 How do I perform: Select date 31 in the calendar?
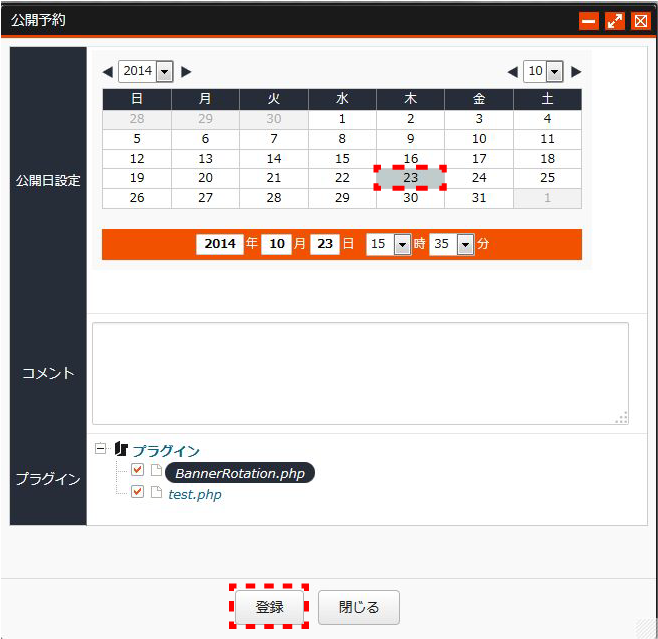tap(479, 198)
